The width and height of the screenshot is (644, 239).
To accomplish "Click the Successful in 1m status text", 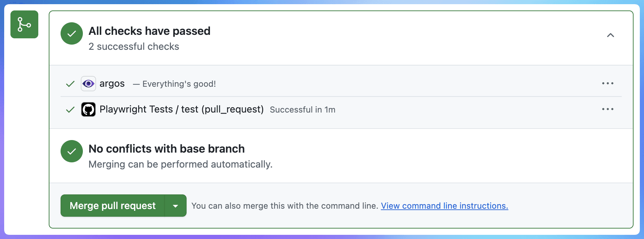I will [x=303, y=110].
